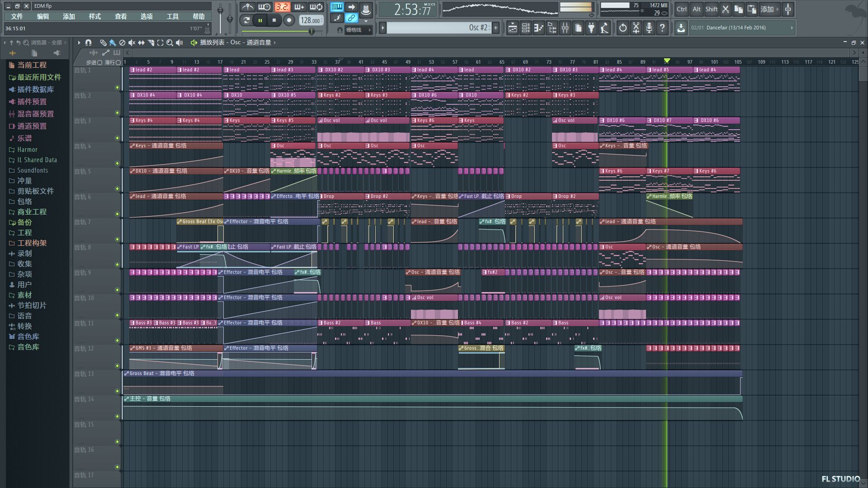The height and width of the screenshot is (488, 868).
Task: Click the download content library icon
Action: [681, 28]
